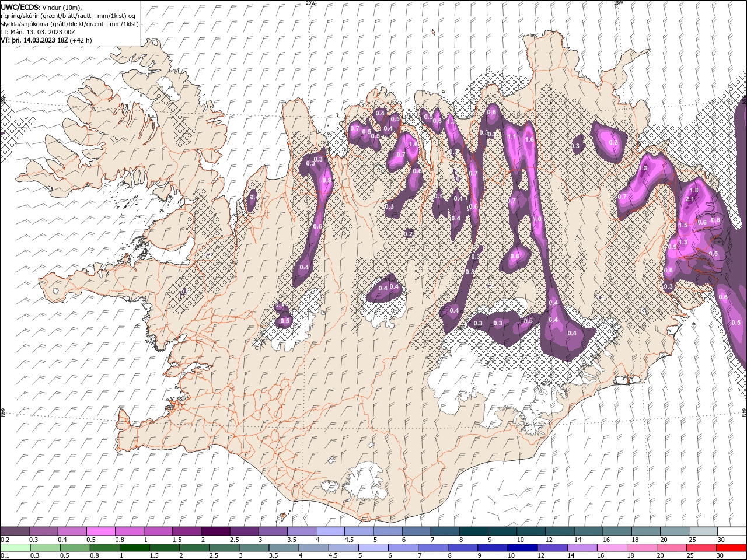Click the 20W longitude label

(x=310, y=3)
